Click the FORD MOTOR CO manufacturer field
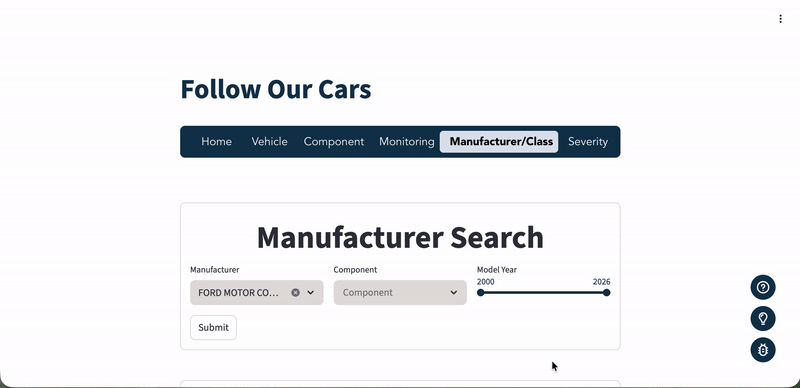Viewport: 800px width, 388px height. [x=257, y=293]
